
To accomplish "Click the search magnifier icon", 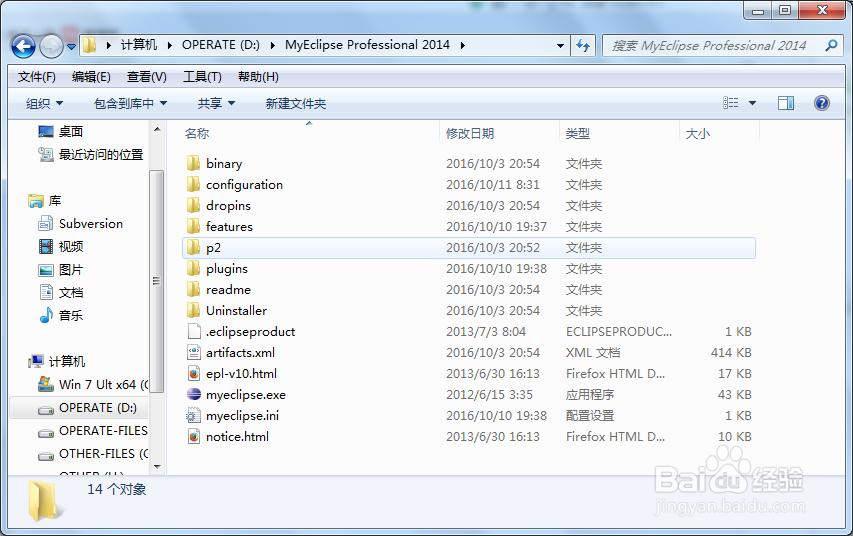I will tap(831, 45).
